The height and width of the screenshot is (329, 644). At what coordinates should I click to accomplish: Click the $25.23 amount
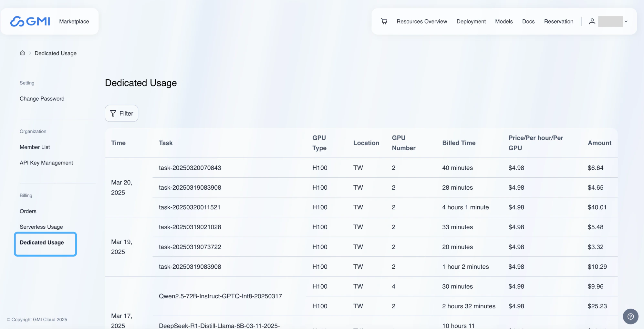(597, 306)
